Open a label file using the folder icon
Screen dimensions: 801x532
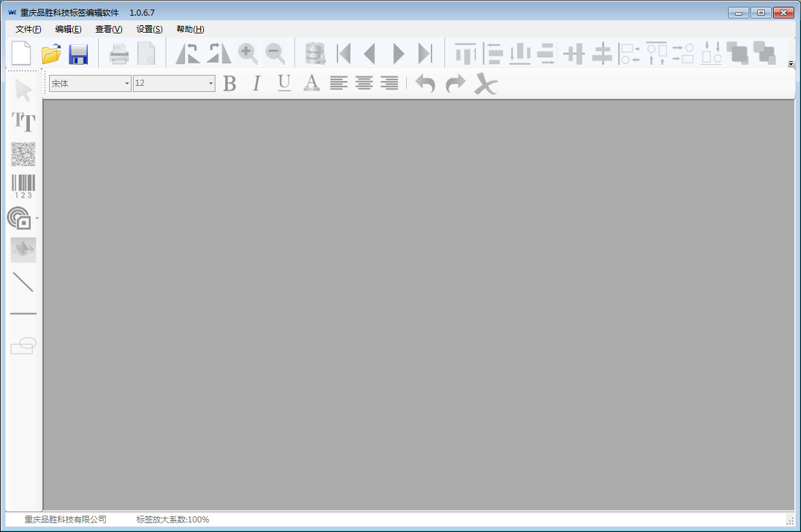click(51, 54)
